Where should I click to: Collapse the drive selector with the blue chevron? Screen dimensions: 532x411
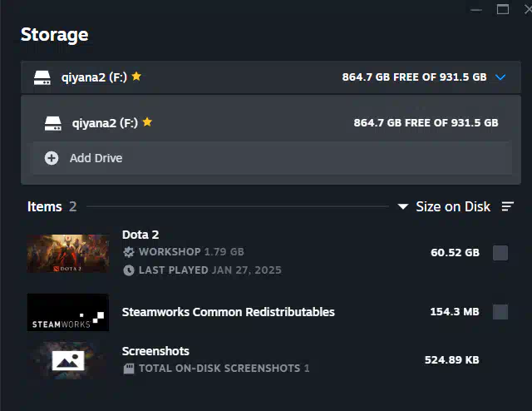pyautogui.click(x=500, y=77)
